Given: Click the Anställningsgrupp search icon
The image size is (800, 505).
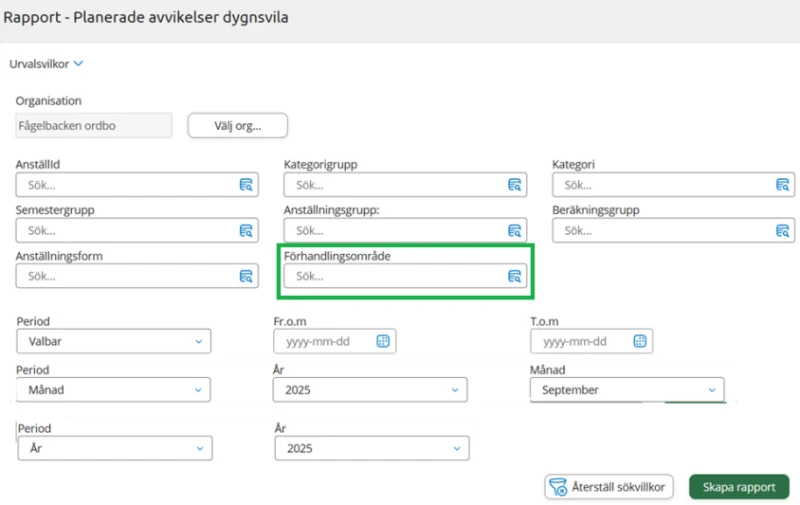Looking at the screenshot, I should click(514, 231).
